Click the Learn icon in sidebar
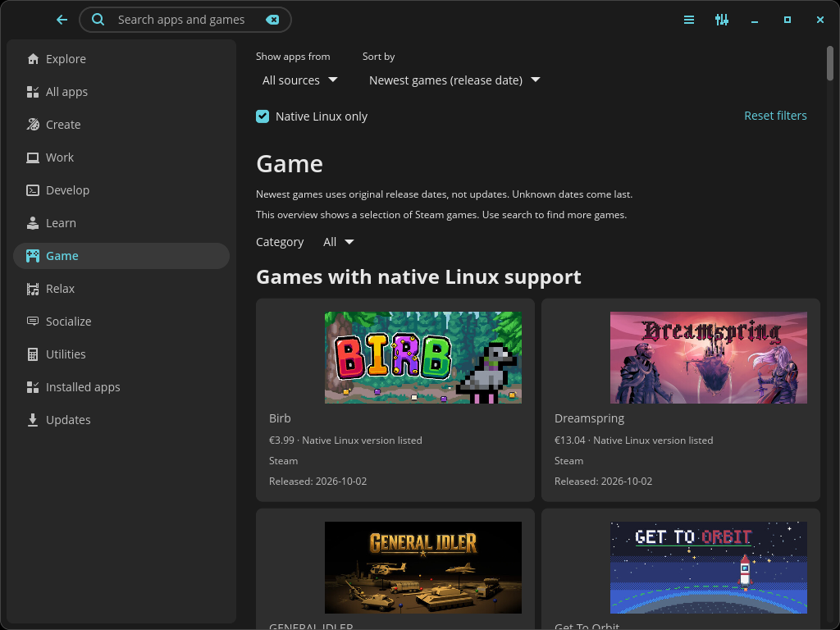The height and width of the screenshot is (630, 840). [x=33, y=223]
